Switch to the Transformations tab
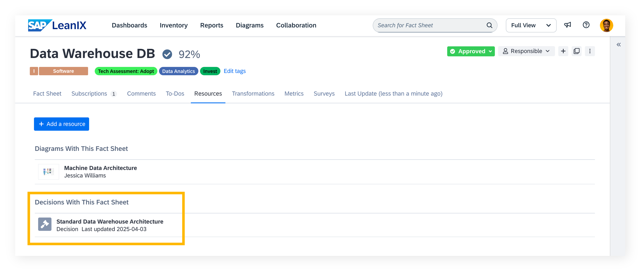 (x=253, y=94)
